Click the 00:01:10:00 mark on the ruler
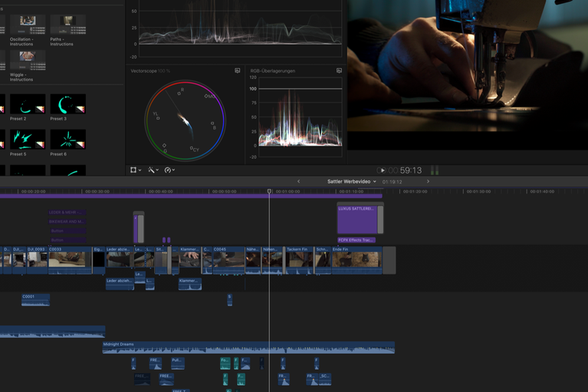 [x=351, y=191]
